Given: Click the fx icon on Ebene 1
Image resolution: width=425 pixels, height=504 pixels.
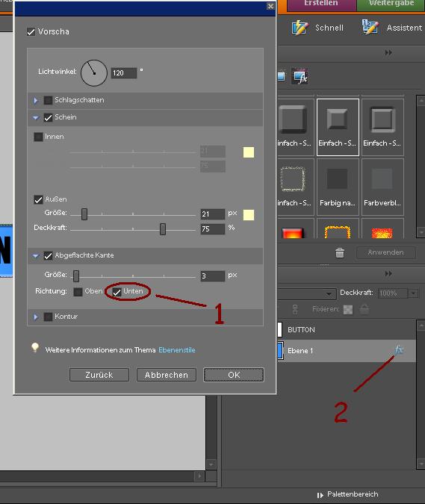Looking at the screenshot, I should coord(399,349).
